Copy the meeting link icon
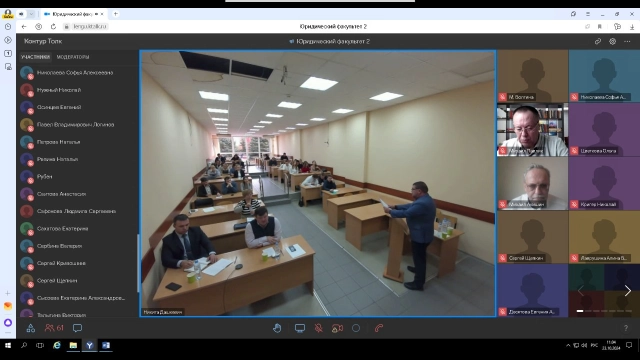The height and width of the screenshot is (360, 640). click(x=598, y=41)
